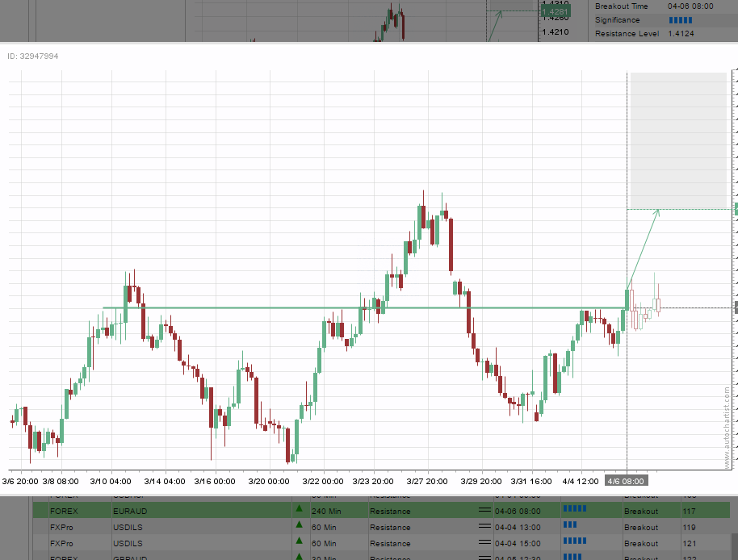Image resolution: width=738 pixels, height=560 pixels.
Task: Click the 3/6 20:00 axis label
Action: click(x=20, y=482)
